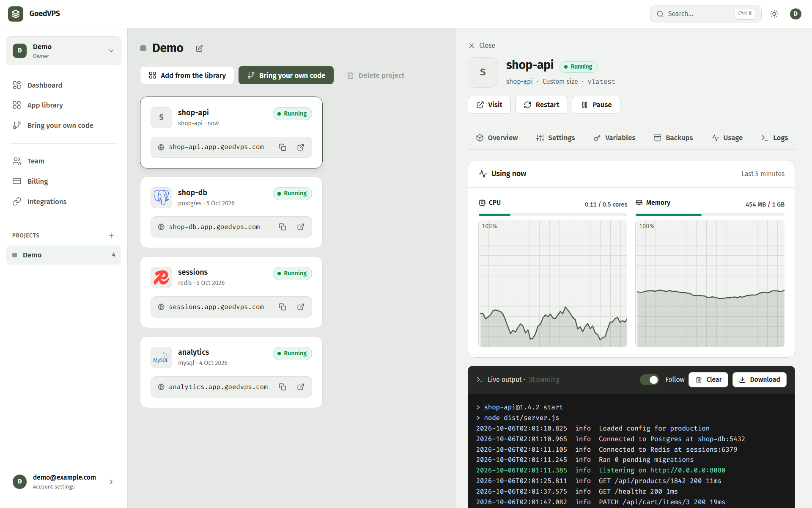Open the Settings tab
812x508 pixels.
coord(556,138)
